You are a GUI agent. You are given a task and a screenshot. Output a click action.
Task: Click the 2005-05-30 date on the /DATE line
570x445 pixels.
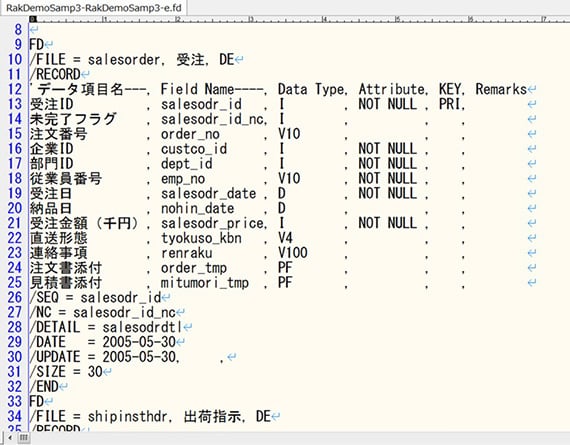139,342
